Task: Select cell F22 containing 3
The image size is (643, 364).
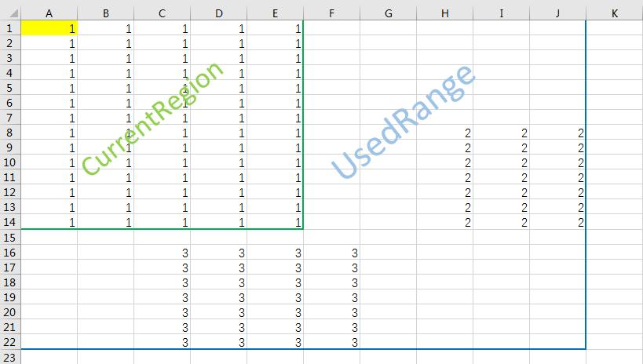Action: coord(332,342)
